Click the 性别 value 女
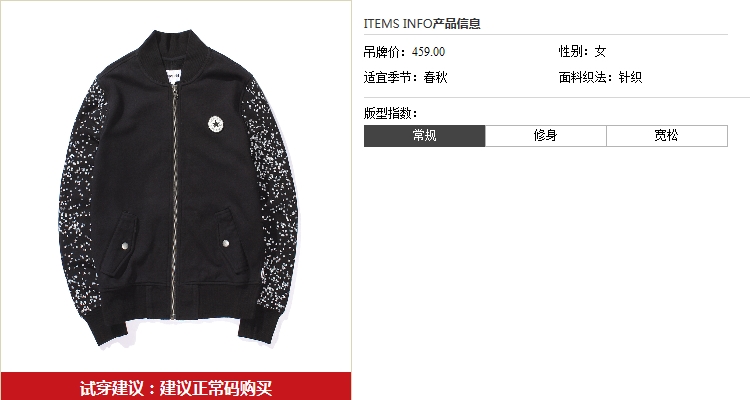The image size is (750, 400). (600, 52)
